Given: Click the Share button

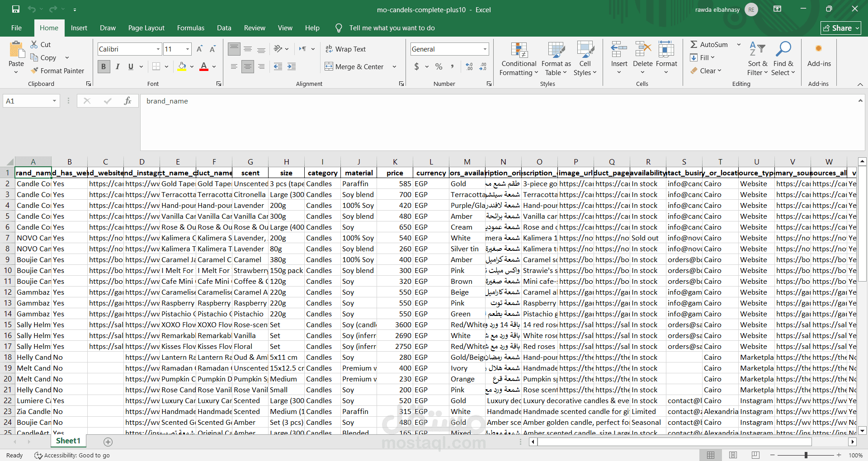Looking at the screenshot, I should tap(840, 28).
